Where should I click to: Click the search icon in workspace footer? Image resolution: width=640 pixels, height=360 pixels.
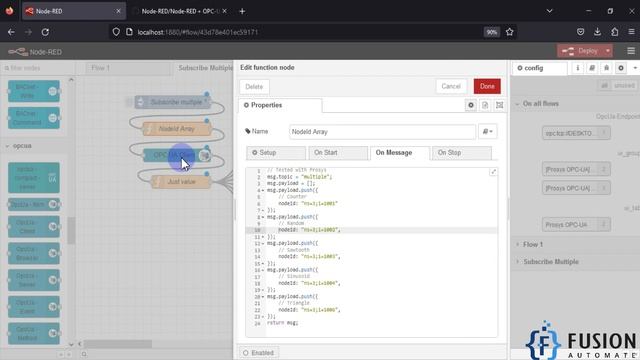pyautogui.click(x=84, y=354)
